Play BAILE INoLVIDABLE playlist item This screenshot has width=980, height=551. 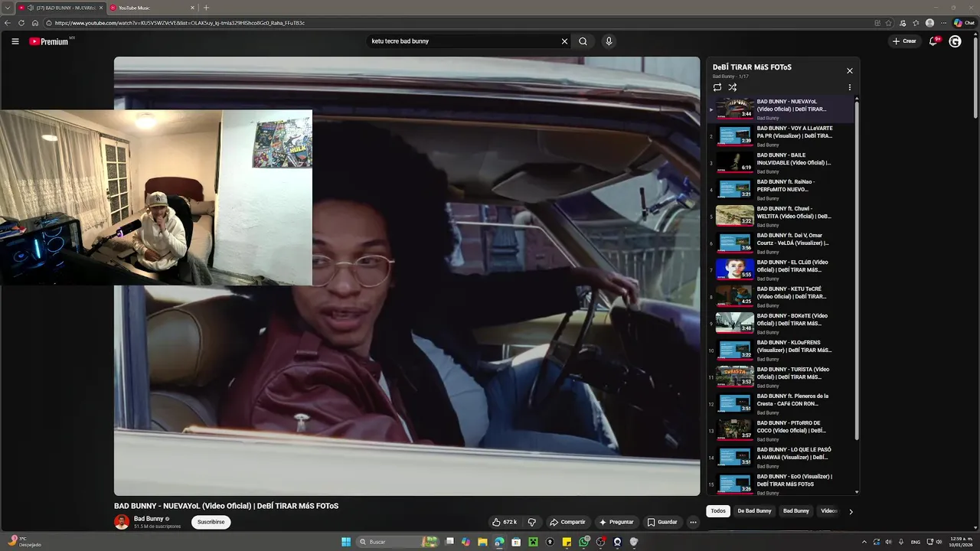coord(780,163)
